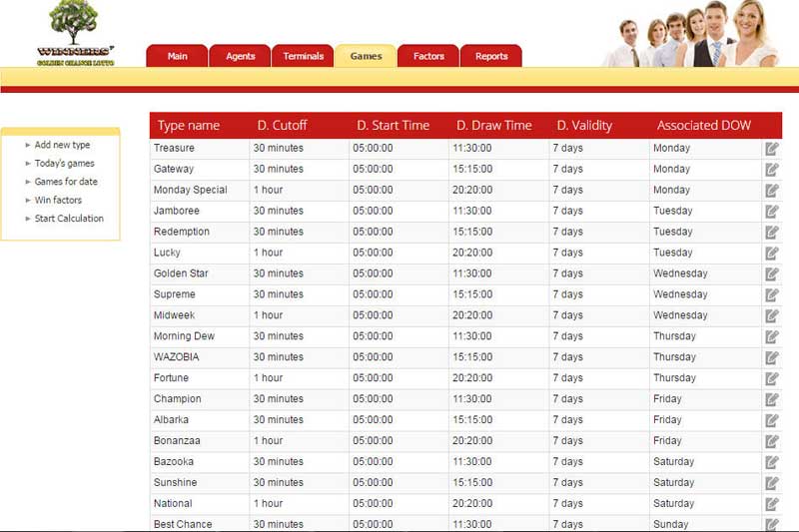
Task: Select Games for date link
Action: click(66, 182)
